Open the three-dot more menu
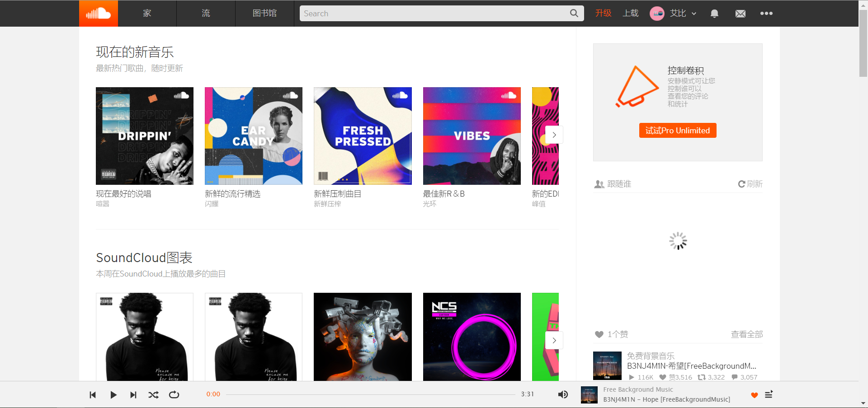The image size is (868, 408). coord(766,14)
